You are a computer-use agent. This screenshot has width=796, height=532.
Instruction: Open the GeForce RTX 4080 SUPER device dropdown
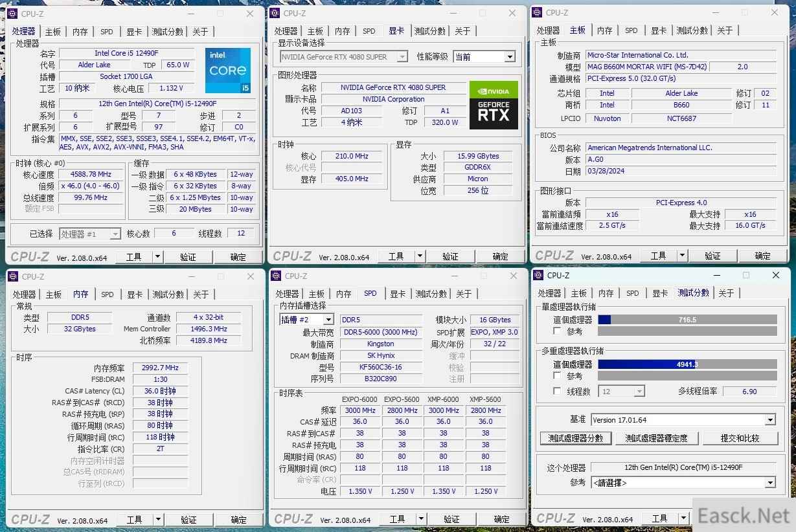343,57
